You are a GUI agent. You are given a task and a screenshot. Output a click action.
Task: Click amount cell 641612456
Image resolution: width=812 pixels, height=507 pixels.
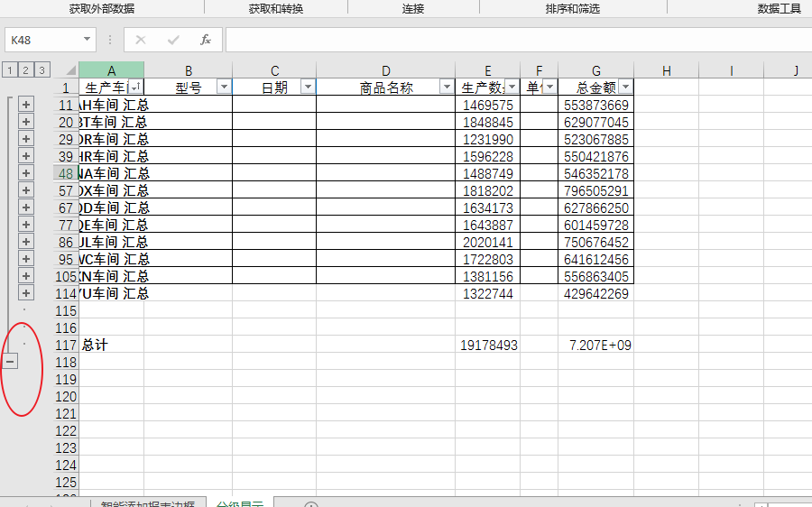pos(596,258)
